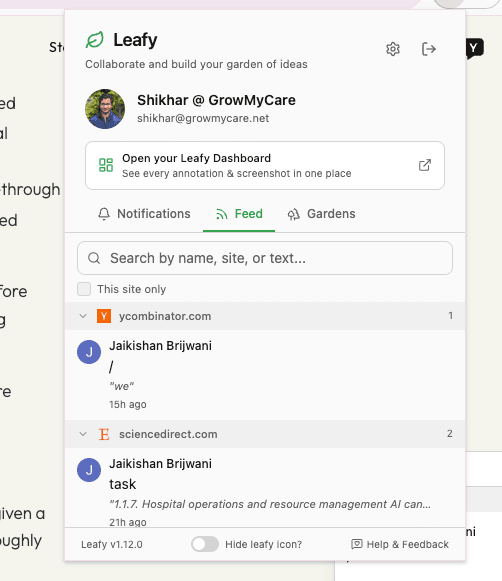
Task: Click the Feed RSS icon
Action: (222, 214)
